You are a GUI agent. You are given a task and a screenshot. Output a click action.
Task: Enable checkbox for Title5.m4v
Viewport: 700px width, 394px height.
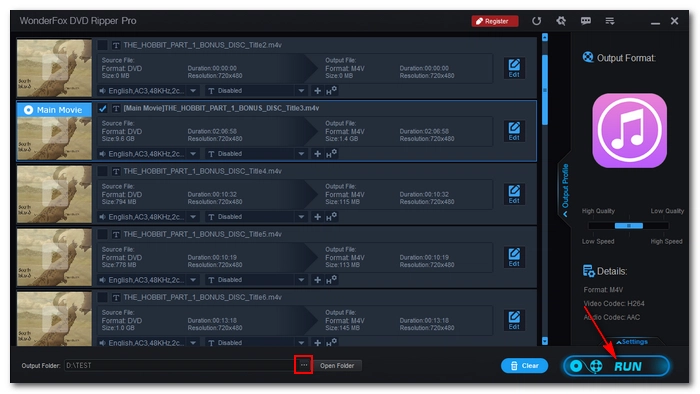point(103,234)
